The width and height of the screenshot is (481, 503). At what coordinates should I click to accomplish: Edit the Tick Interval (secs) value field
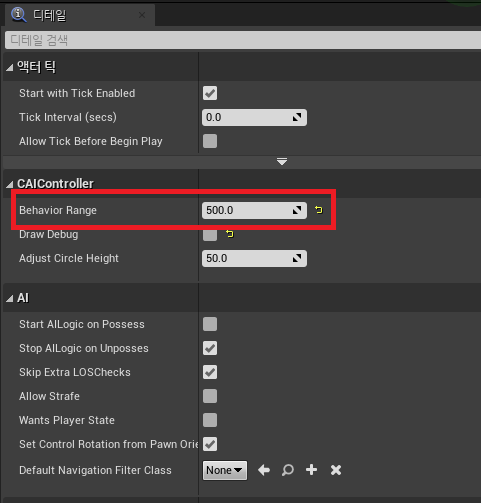pos(254,117)
